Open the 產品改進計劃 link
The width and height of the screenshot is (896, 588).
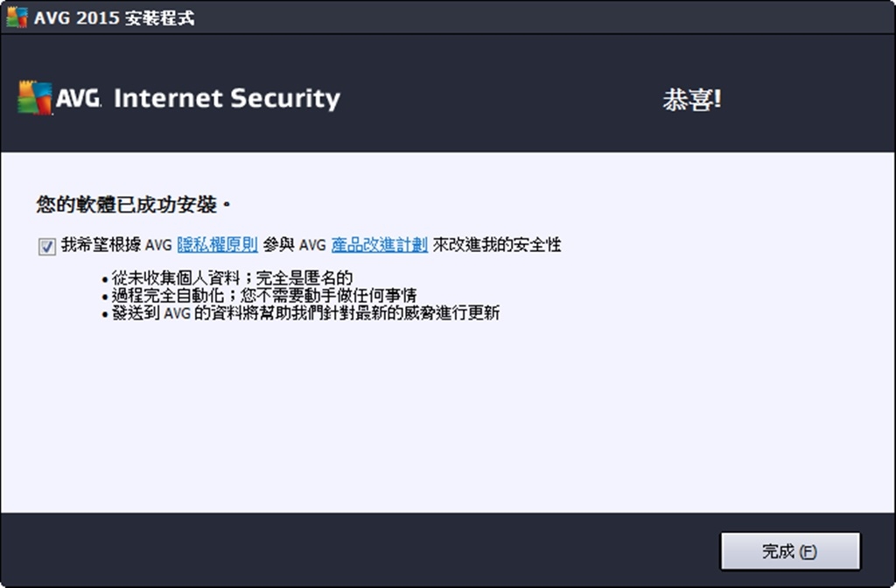(x=380, y=245)
